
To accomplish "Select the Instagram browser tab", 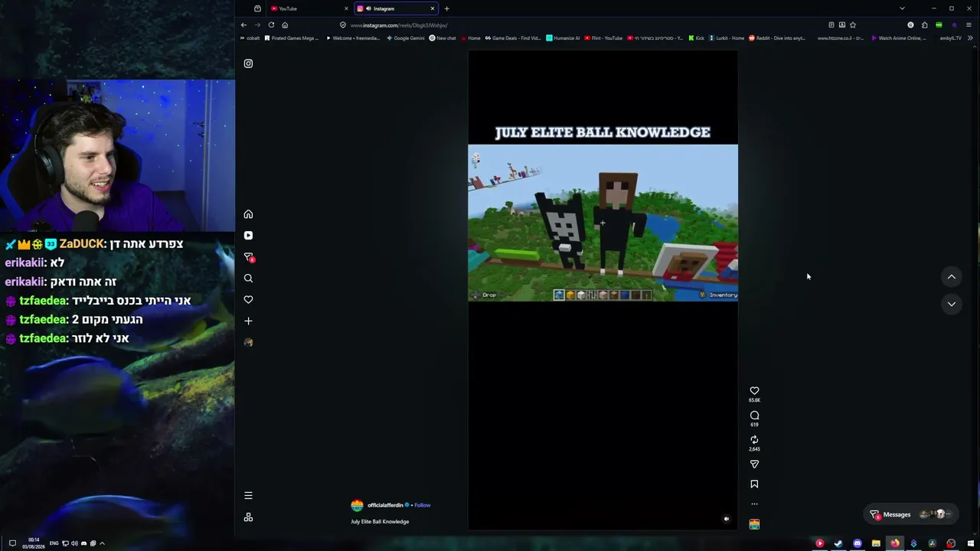I will point(396,8).
